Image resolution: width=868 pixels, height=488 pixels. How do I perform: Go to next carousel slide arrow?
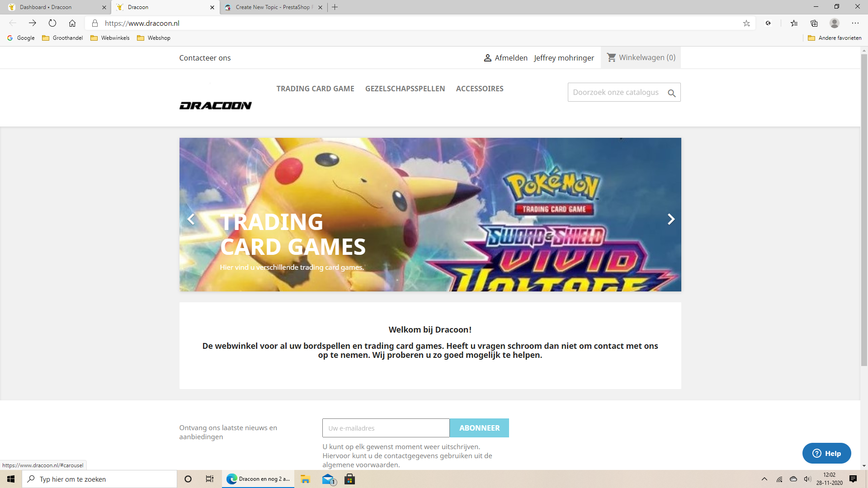tap(671, 219)
